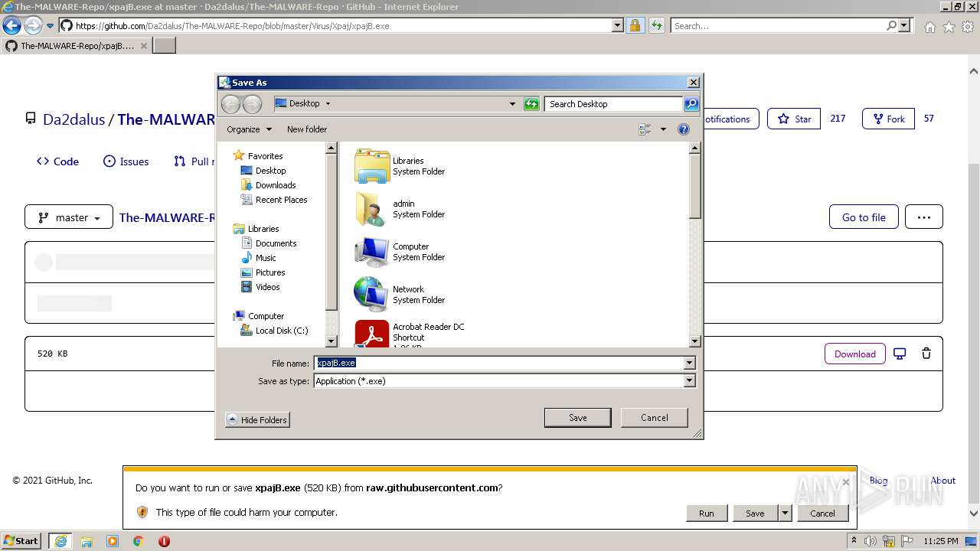
Task: Select the admin system folder icon
Action: point(372,209)
